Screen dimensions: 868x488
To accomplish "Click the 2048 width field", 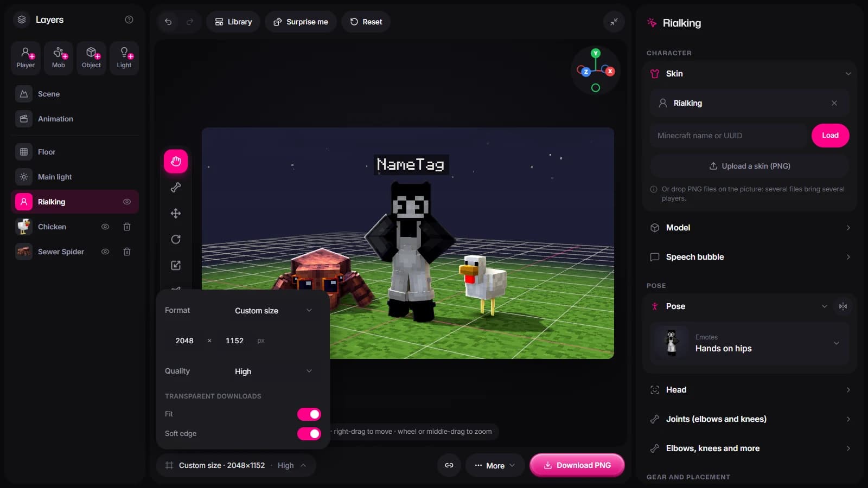I will 184,341.
